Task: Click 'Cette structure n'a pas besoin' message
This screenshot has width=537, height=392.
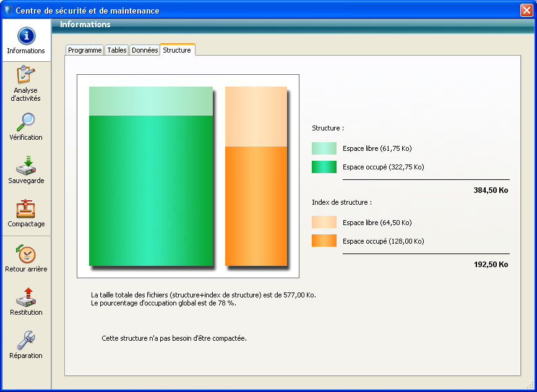Action: pos(174,338)
